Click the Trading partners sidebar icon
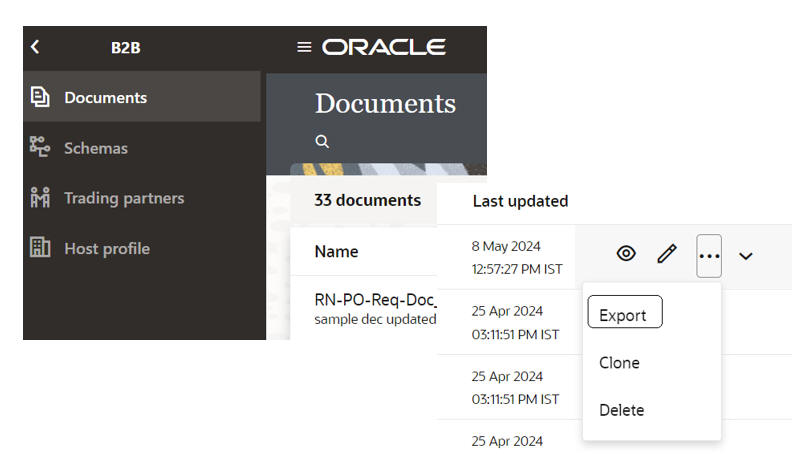Image resolution: width=808 pixels, height=469 pixels. click(x=40, y=198)
